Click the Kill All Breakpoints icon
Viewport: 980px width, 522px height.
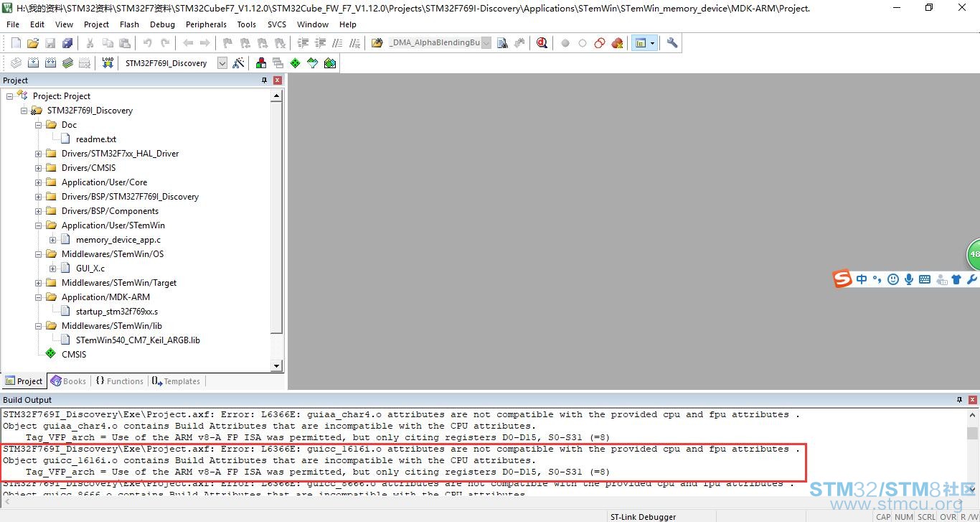click(617, 43)
